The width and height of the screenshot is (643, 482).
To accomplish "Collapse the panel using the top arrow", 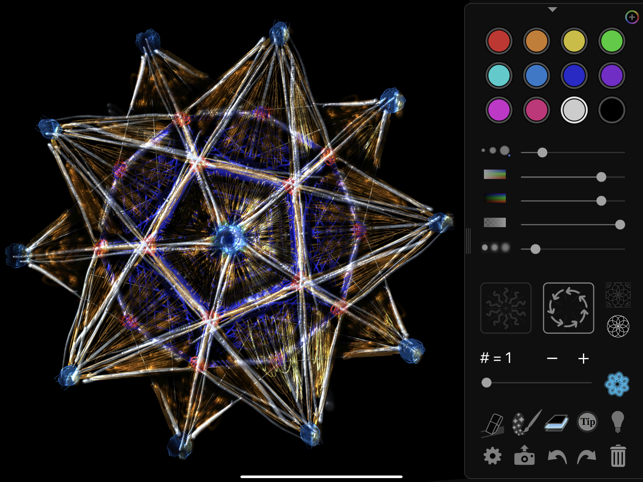I will coord(552,10).
